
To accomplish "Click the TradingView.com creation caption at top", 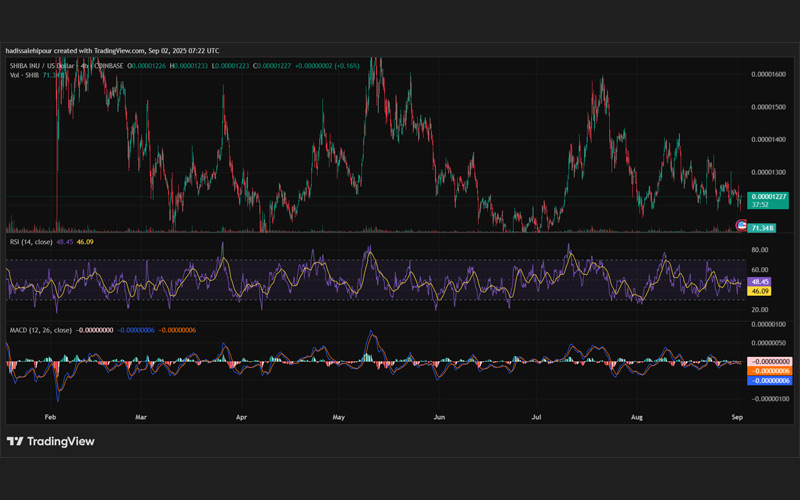I will pos(112,51).
